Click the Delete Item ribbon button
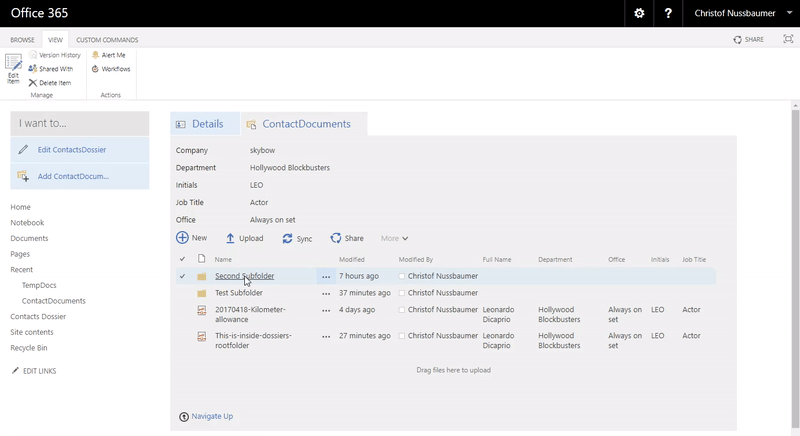This screenshot has height=436, width=800. tap(50, 83)
